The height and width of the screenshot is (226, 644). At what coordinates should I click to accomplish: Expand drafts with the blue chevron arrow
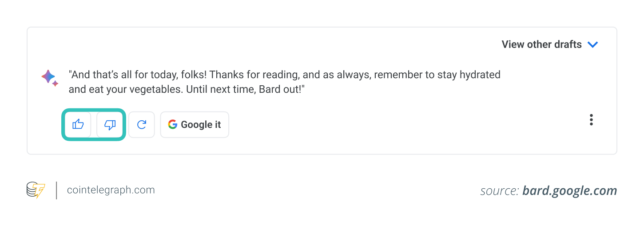click(592, 44)
